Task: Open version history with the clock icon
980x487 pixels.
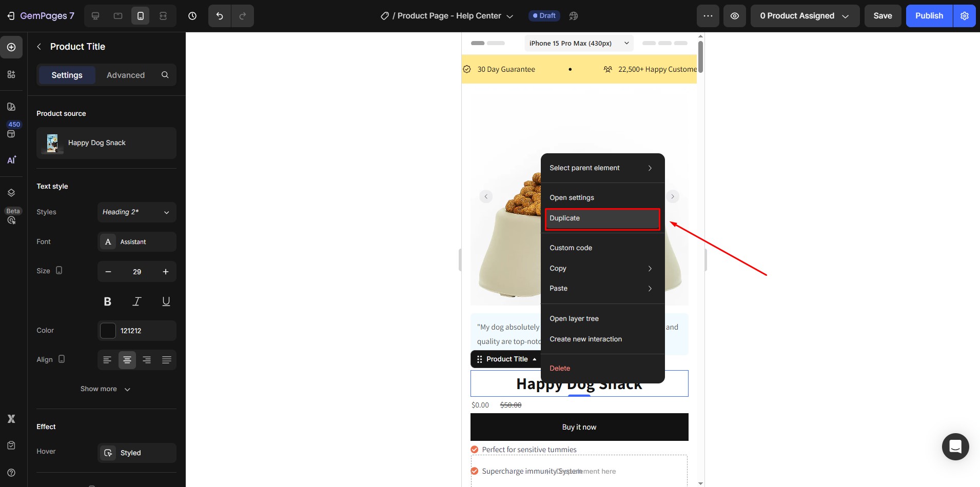Action: (x=192, y=16)
